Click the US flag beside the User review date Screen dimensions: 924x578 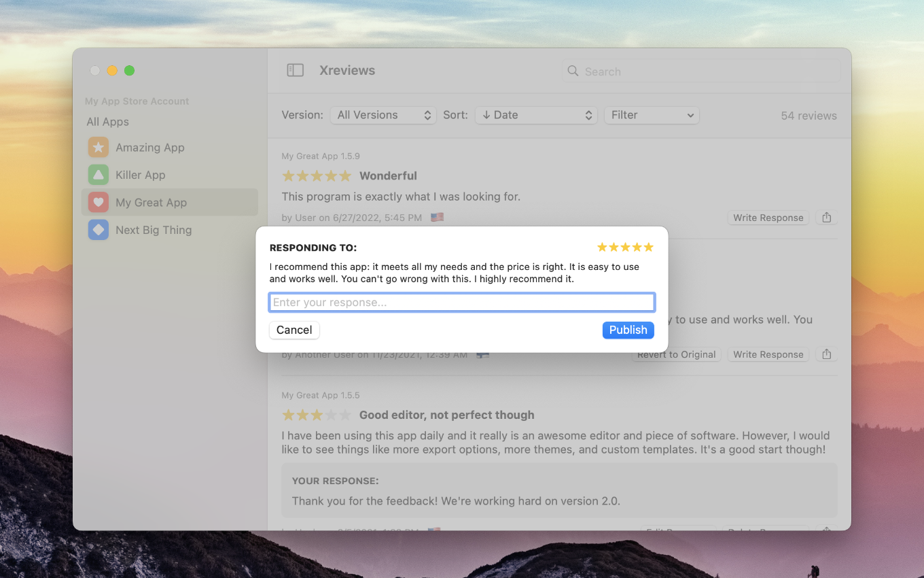coord(437,218)
